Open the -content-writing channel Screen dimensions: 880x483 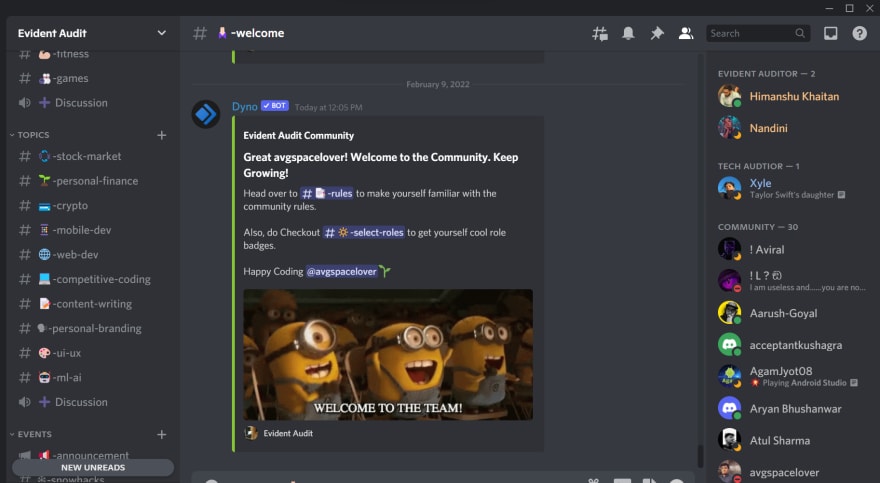(93, 304)
